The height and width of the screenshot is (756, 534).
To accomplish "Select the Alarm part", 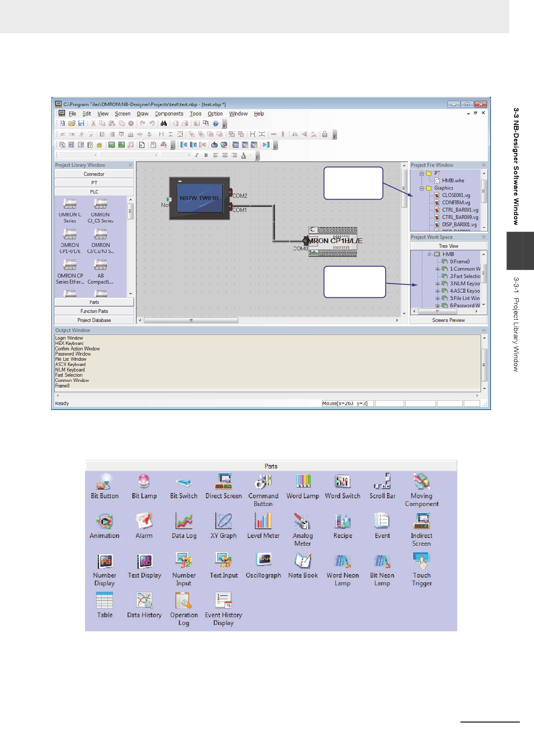I will (144, 526).
